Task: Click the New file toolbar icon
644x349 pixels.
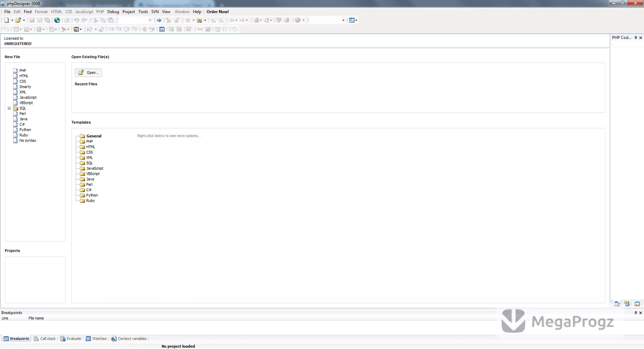Action: coord(6,20)
